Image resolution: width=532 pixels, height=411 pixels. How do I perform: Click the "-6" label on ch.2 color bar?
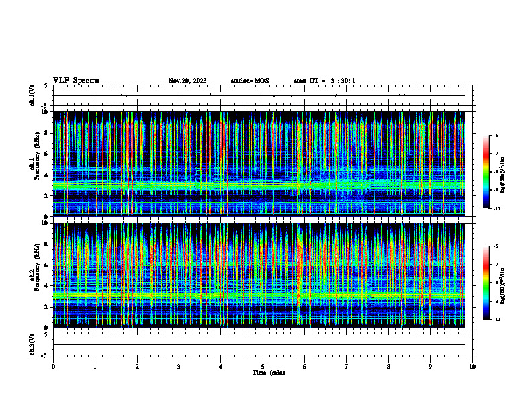point(496,246)
